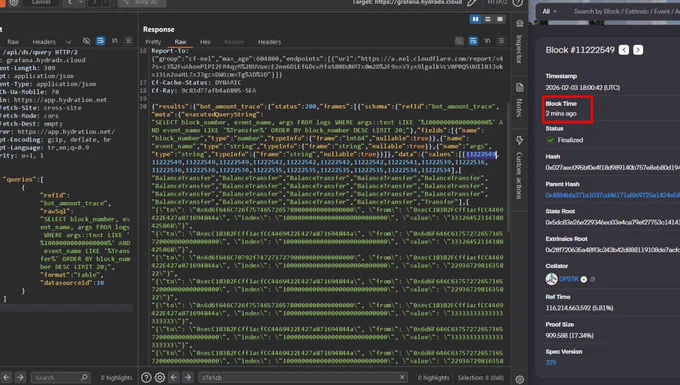Focus response search field containing c7e1cb
This screenshot has width=680, height=385.
click(x=303, y=378)
